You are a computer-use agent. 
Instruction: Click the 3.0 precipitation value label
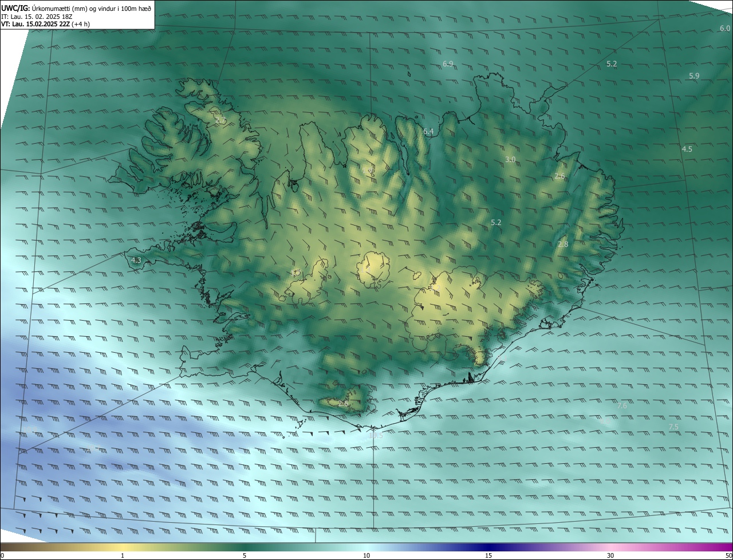click(x=510, y=159)
